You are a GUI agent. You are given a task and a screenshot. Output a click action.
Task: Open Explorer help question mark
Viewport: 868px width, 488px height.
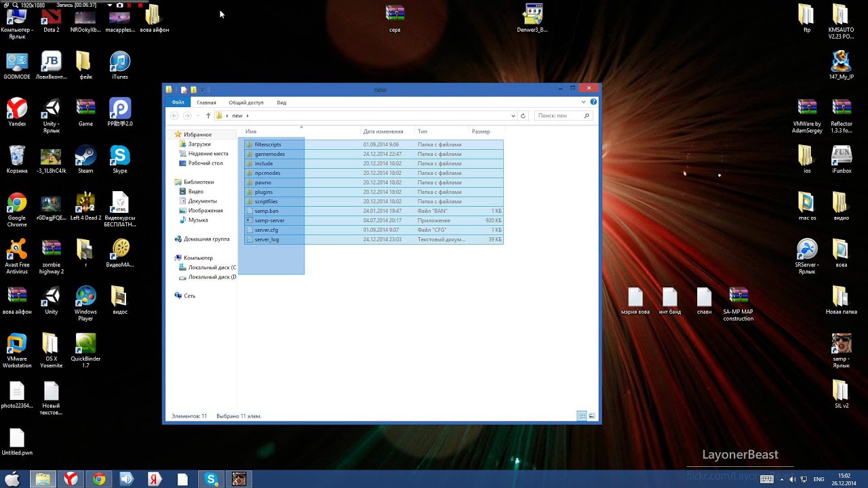(x=593, y=102)
